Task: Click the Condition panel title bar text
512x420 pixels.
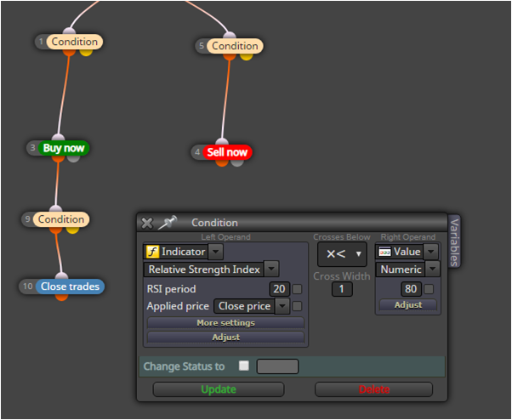Action: point(214,223)
